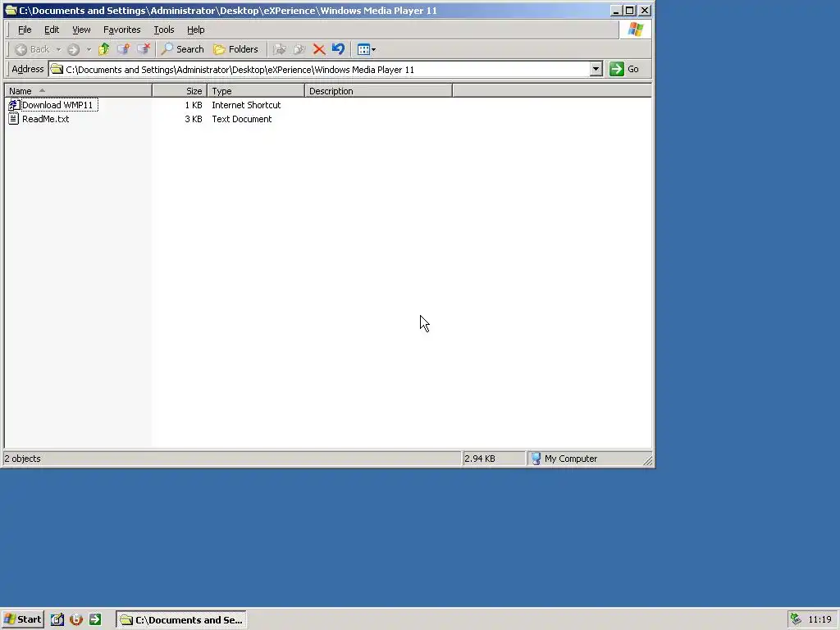Viewport: 840px width, 630px height.
Task: Open the Search pane
Action: coord(183,49)
